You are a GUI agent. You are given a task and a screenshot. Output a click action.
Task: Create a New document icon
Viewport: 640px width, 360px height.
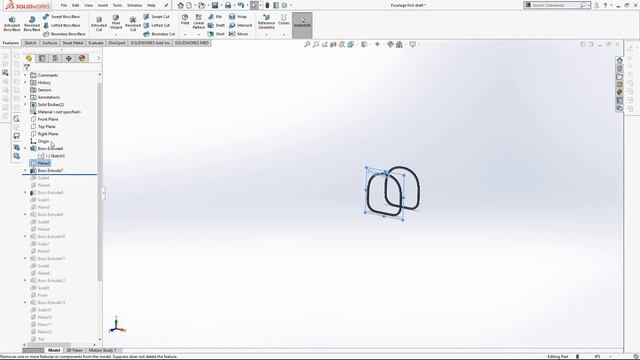point(189,5)
